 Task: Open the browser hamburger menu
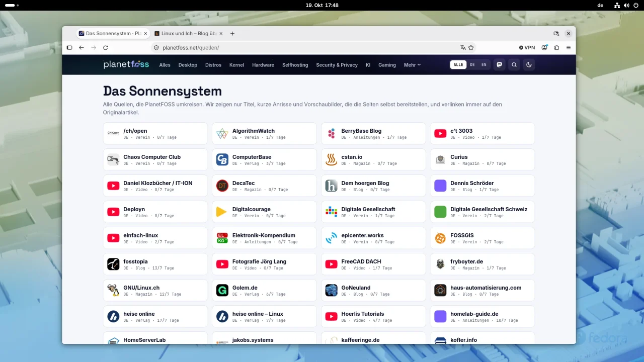pos(569,48)
